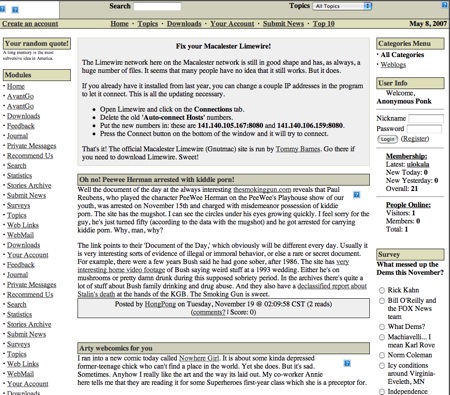
Task: Click the second broken image icon in the header's left corner
Action: click(15, 10)
